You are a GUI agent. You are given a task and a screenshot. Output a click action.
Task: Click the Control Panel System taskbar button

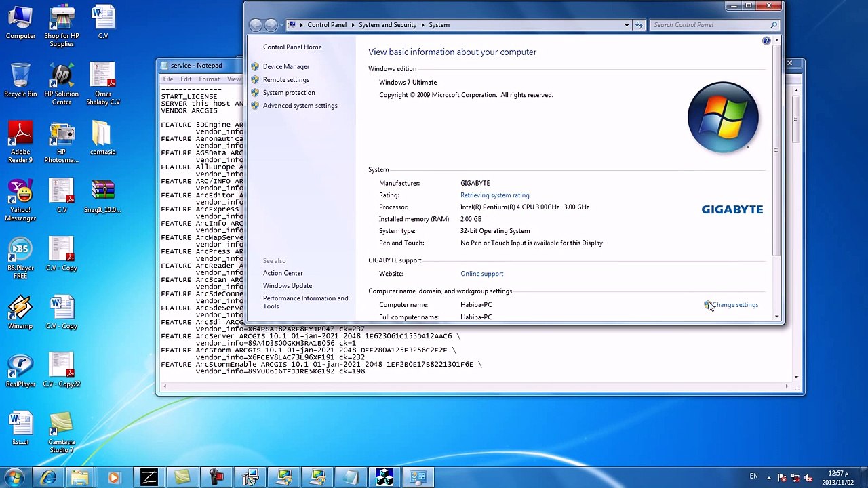(418, 478)
